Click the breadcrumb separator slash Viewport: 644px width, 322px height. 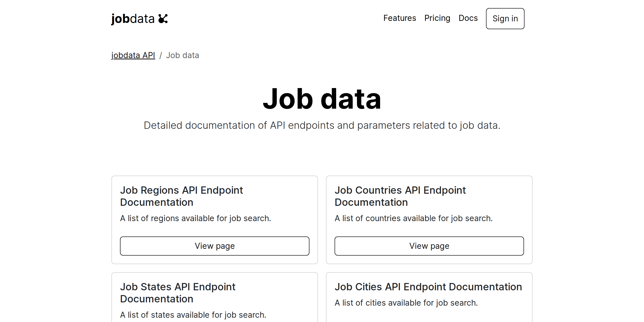point(161,55)
